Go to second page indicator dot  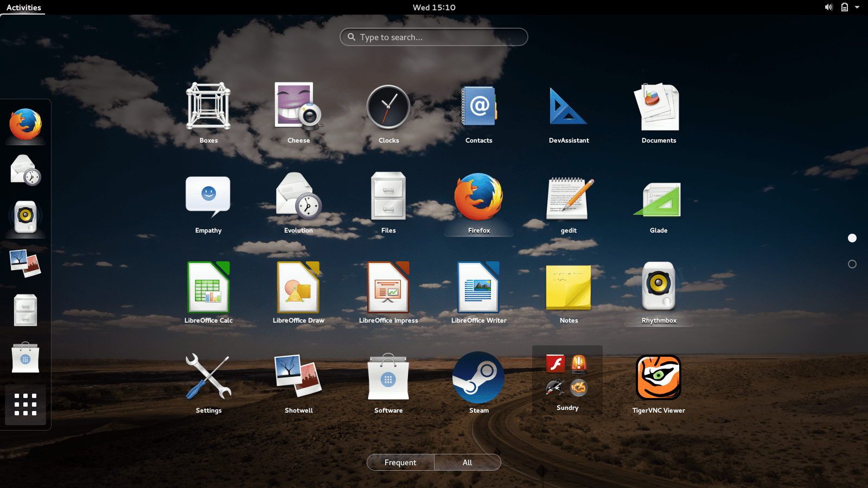[x=852, y=264]
